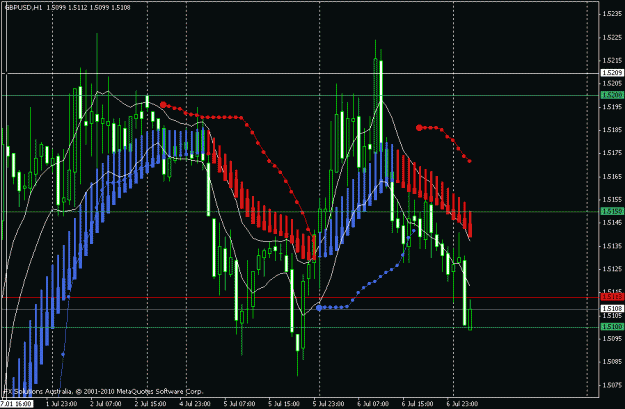The width and height of the screenshot is (625, 409).
Task: Click the 5 Jul 07:00 time label
Action: pos(240,404)
